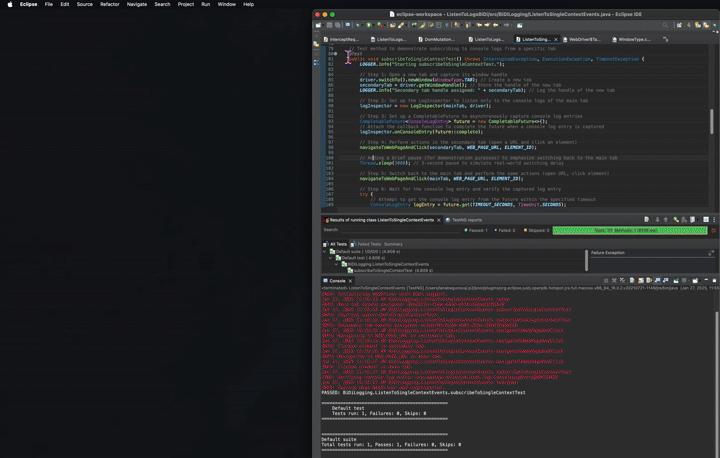This screenshot has height=458, width=720.
Task: Switch to the InterceptReq editor tab
Action: (x=341, y=40)
